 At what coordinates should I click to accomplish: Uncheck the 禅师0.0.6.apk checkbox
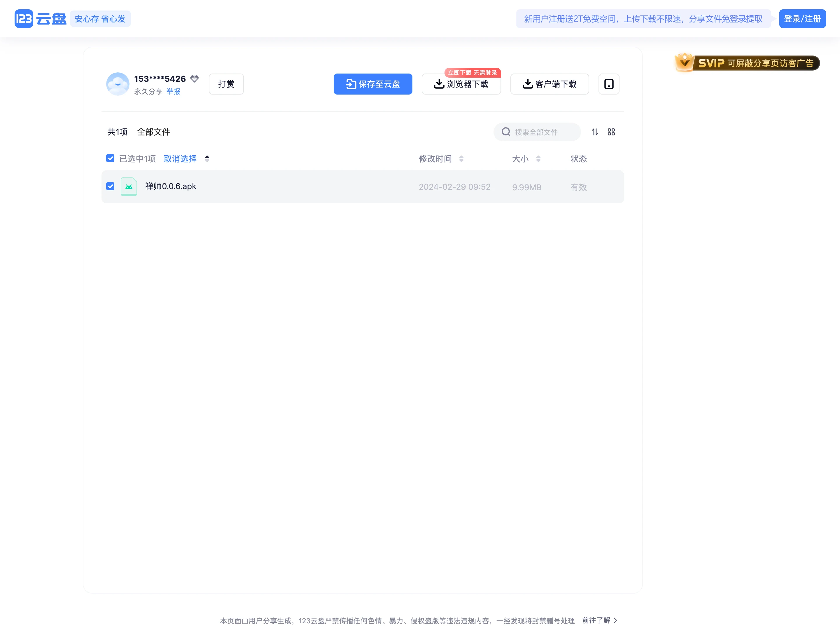coord(110,186)
